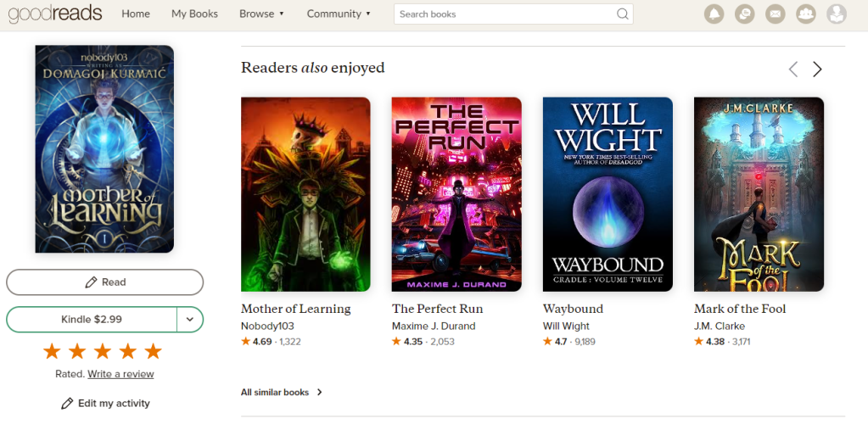Viewport: 868px width, 424px height.
Task: Expand the Community menu
Action: (x=339, y=14)
